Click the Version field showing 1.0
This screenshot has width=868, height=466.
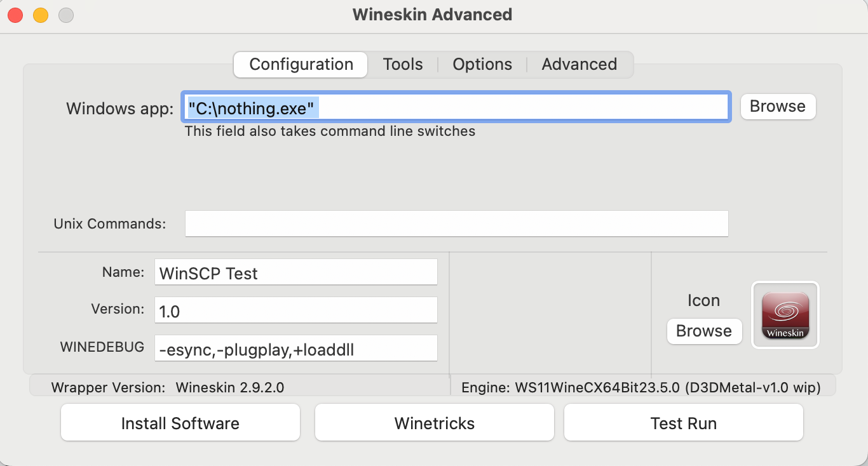point(295,310)
